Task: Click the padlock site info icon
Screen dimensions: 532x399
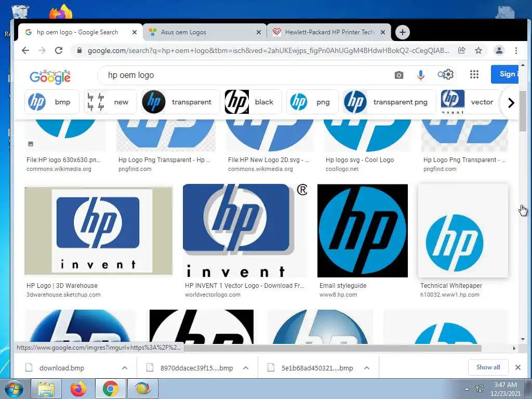Action: (79, 50)
